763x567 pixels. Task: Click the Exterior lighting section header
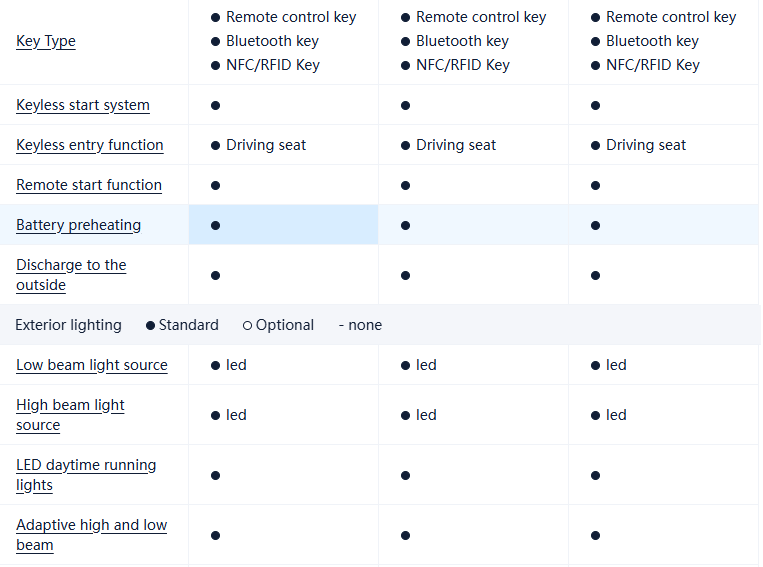coord(69,325)
